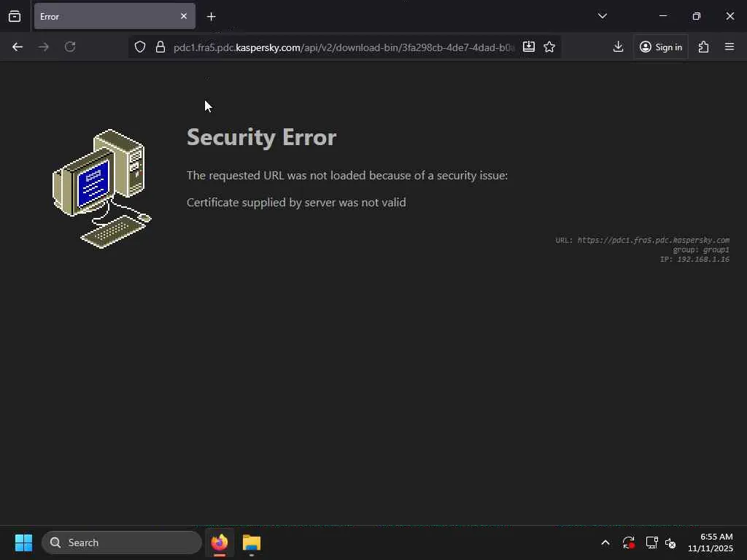Click the URL line with pdc1.fra5.pdc.kaspersky.com
The height and width of the screenshot is (560, 747).
642,240
